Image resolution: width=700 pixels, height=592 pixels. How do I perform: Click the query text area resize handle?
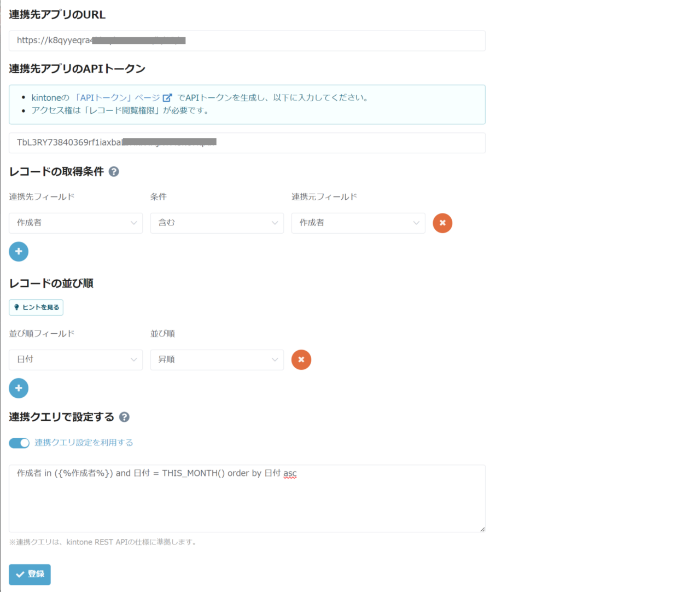coord(482,529)
